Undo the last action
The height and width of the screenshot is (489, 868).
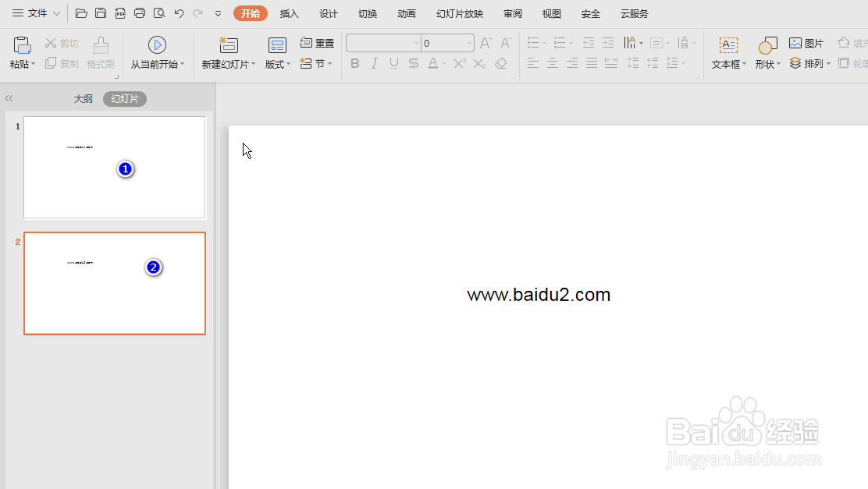(179, 13)
